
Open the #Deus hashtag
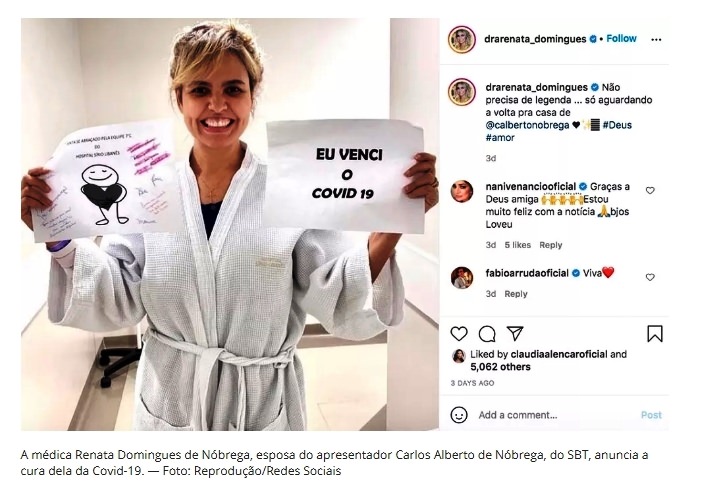click(x=617, y=125)
